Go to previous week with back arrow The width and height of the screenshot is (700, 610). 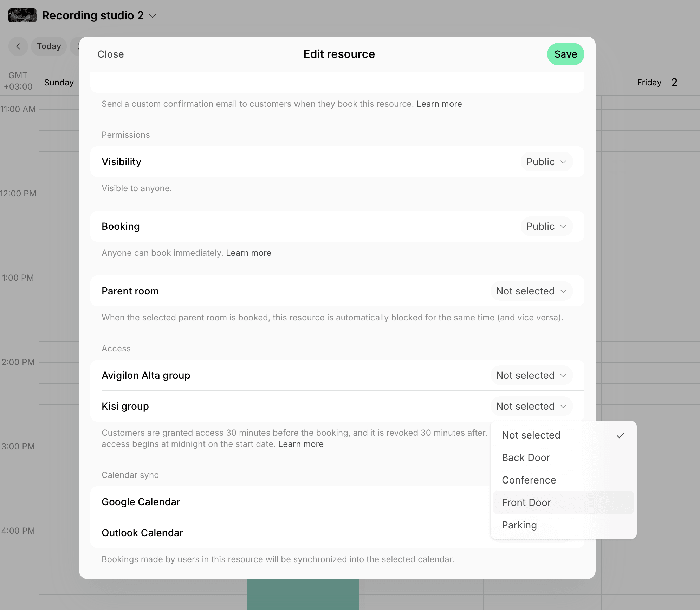[18, 46]
